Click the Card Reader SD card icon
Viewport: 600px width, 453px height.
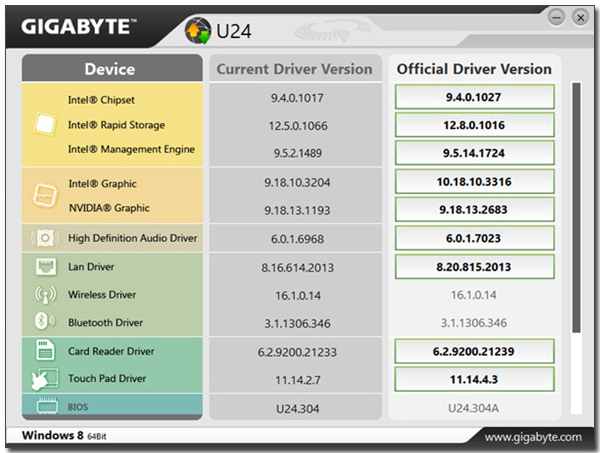coord(45,350)
